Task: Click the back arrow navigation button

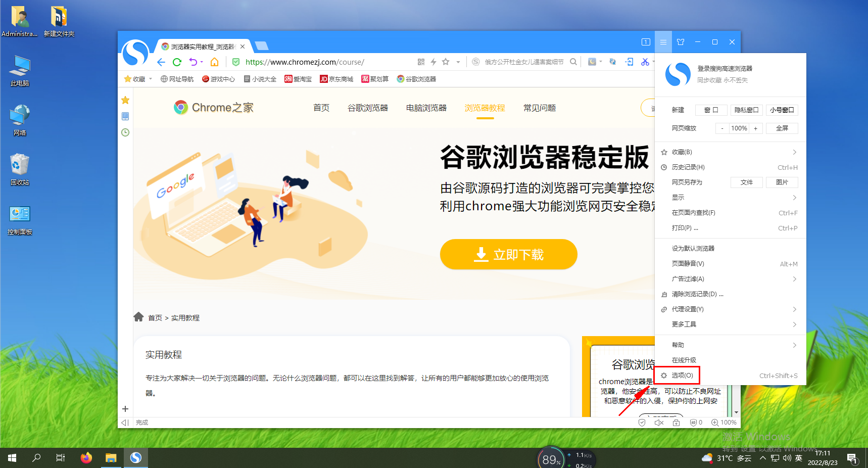Action: pyautogui.click(x=161, y=62)
